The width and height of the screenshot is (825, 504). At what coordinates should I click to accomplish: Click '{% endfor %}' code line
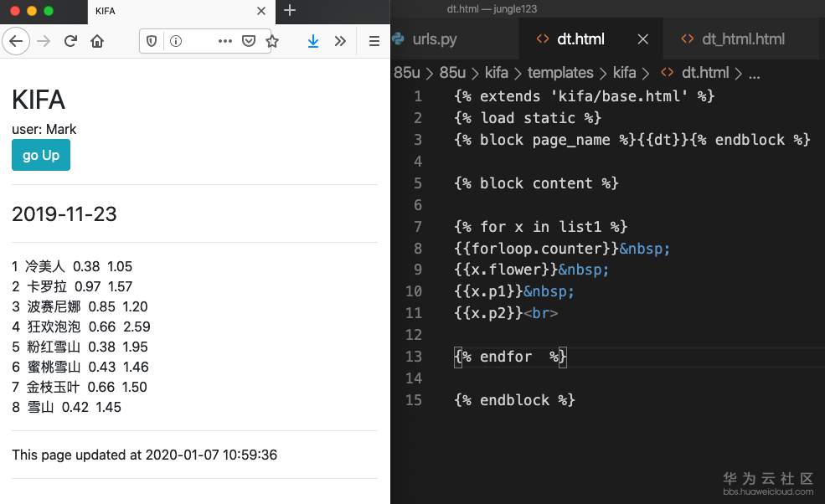click(x=510, y=357)
